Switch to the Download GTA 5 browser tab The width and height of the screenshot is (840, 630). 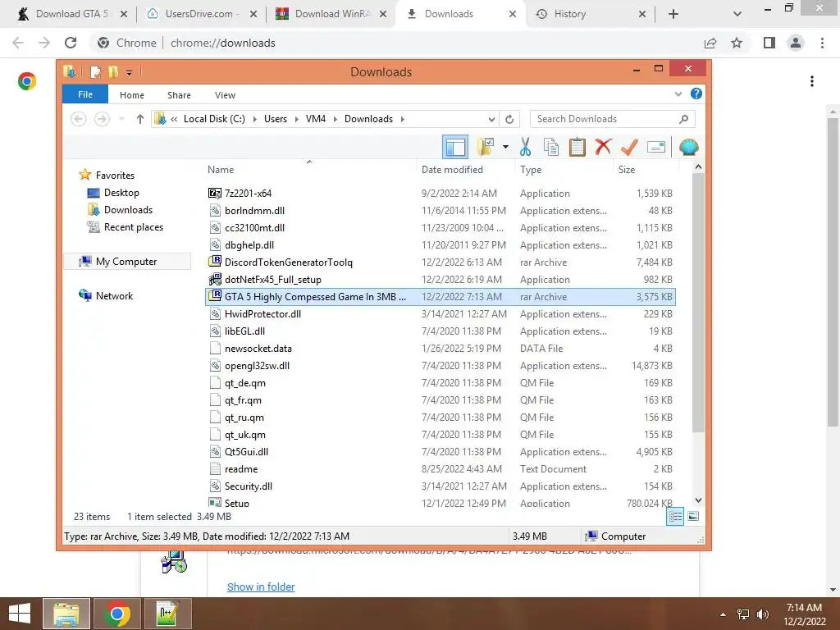72,14
